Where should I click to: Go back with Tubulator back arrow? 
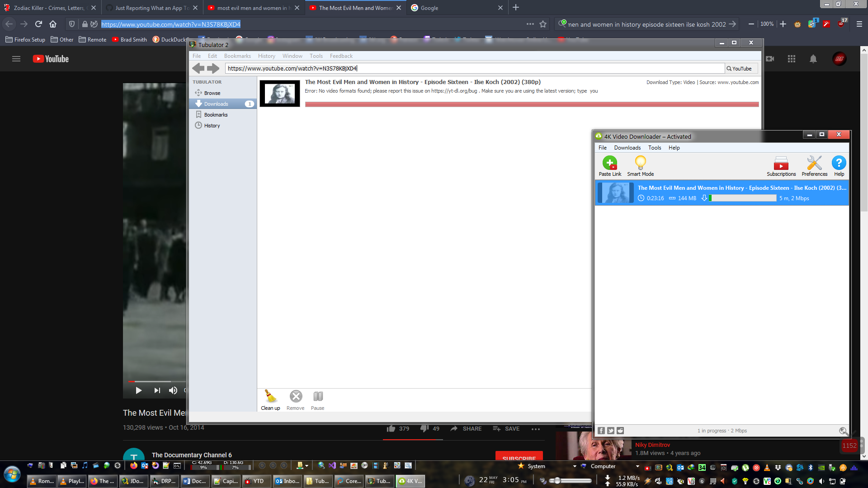coord(198,69)
